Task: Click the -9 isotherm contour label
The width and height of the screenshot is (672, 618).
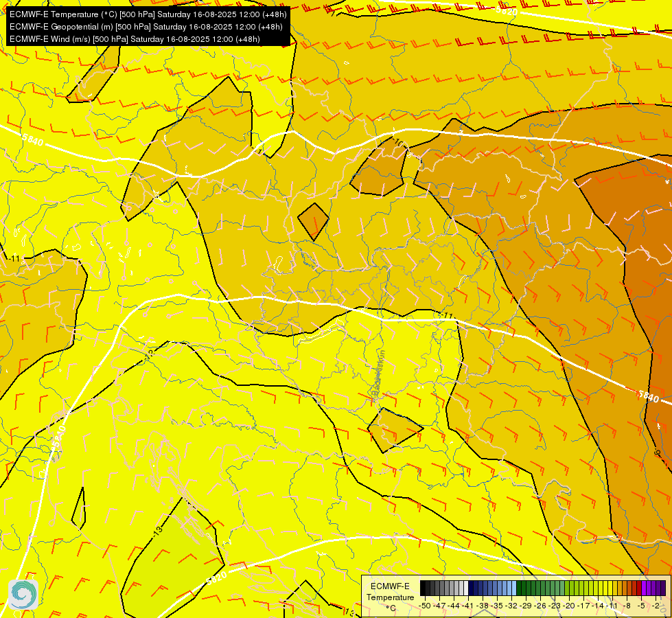Action: (x=658, y=453)
